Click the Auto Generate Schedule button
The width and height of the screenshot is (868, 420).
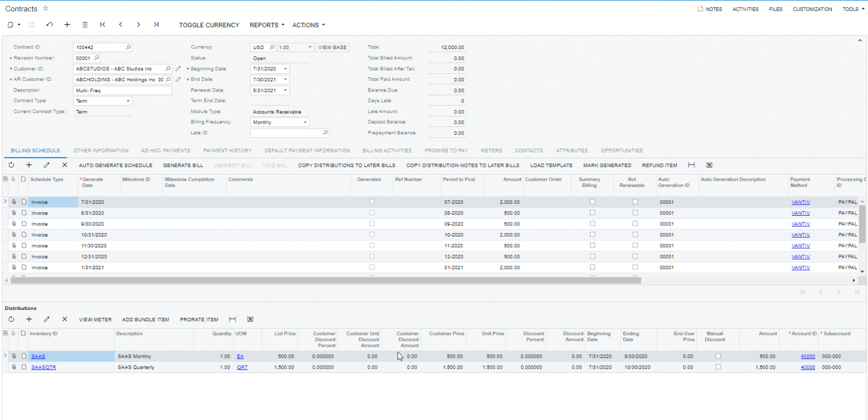(115, 165)
